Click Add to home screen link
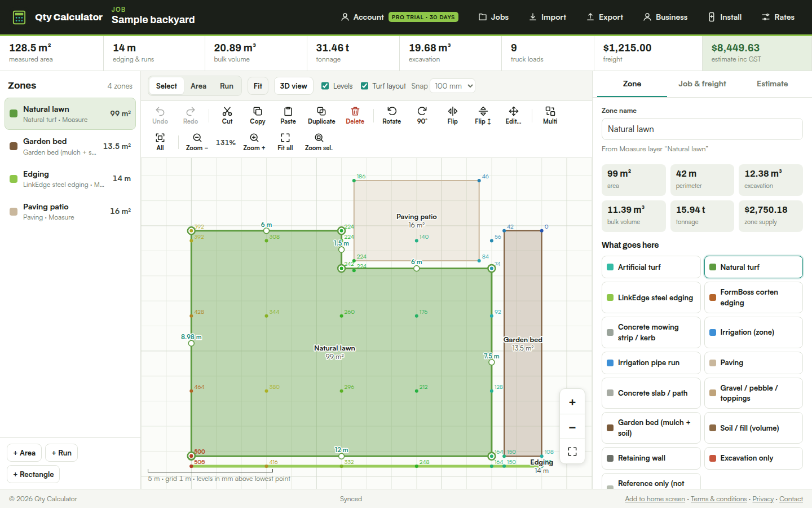 coord(655,499)
